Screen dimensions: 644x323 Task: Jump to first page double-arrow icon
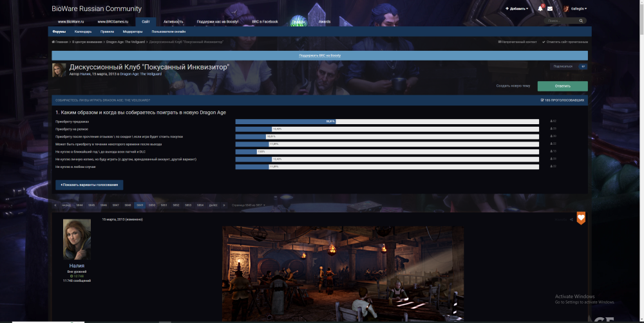(56, 205)
